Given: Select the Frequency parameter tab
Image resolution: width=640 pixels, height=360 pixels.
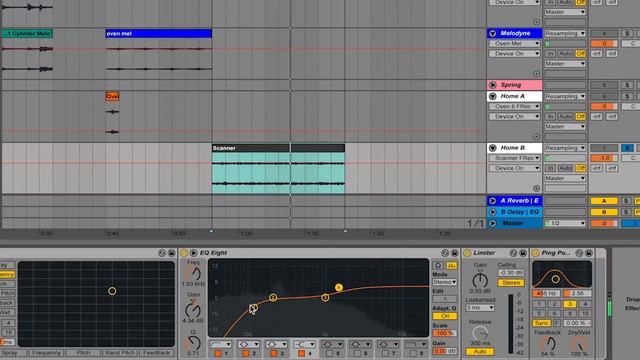Looking at the screenshot, I should tap(46, 353).
